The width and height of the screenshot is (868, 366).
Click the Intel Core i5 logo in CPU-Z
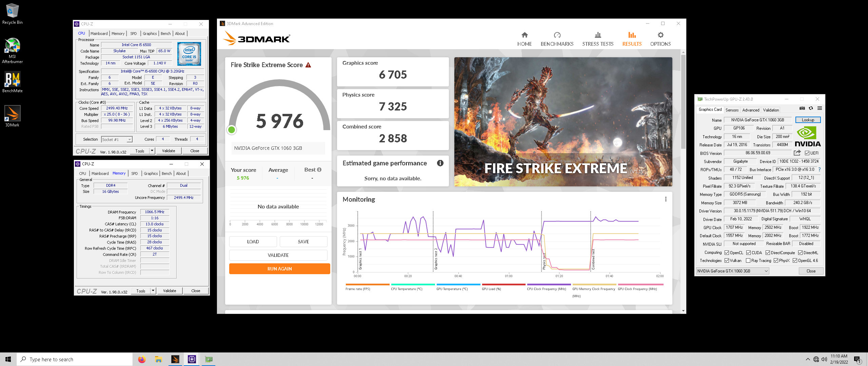tap(189, 54)
